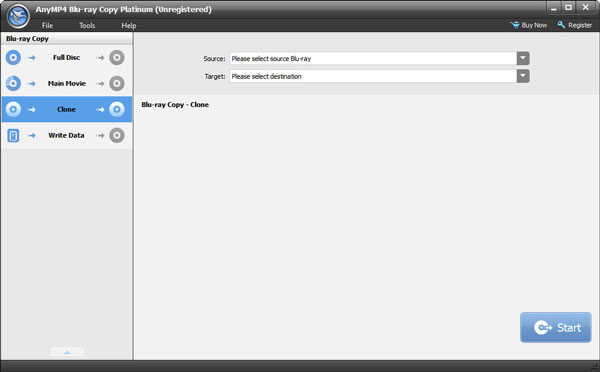
Task: Click the blue source disc icon for Full Disc
Action: coord(13,58)
